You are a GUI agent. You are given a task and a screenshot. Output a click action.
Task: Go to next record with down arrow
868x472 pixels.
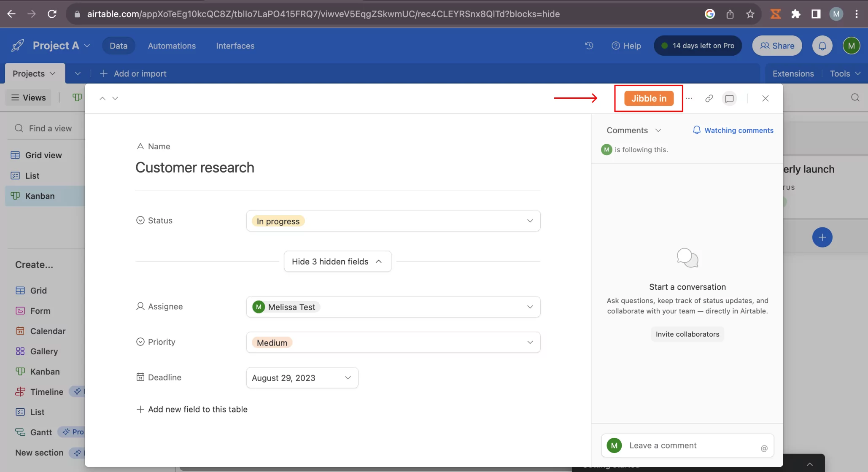point(115,98)
